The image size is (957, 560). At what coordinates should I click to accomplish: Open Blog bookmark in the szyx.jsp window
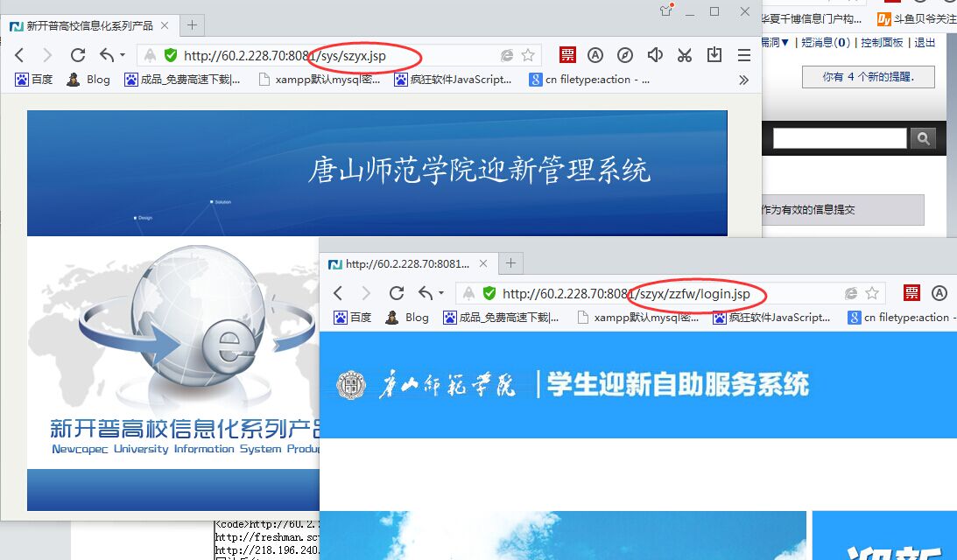pos(88,80)
